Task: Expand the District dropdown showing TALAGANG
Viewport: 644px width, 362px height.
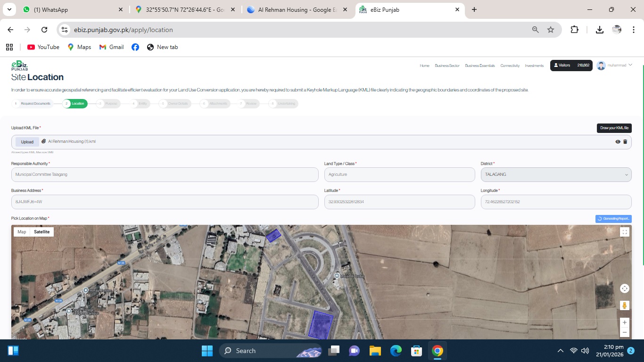Action: click(556, 174)
